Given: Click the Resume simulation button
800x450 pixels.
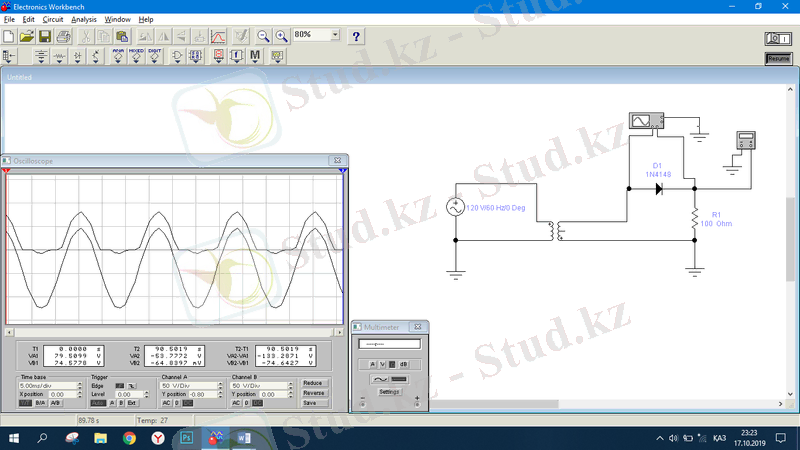Looking at the screenshot, I should click(x=778, y=59).
